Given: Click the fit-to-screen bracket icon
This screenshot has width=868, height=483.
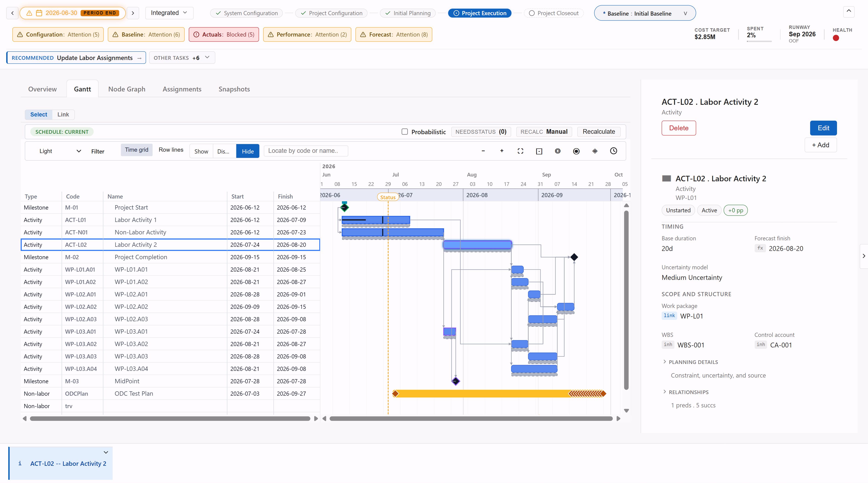Looking at the screenshot, I should coord(520,151).
